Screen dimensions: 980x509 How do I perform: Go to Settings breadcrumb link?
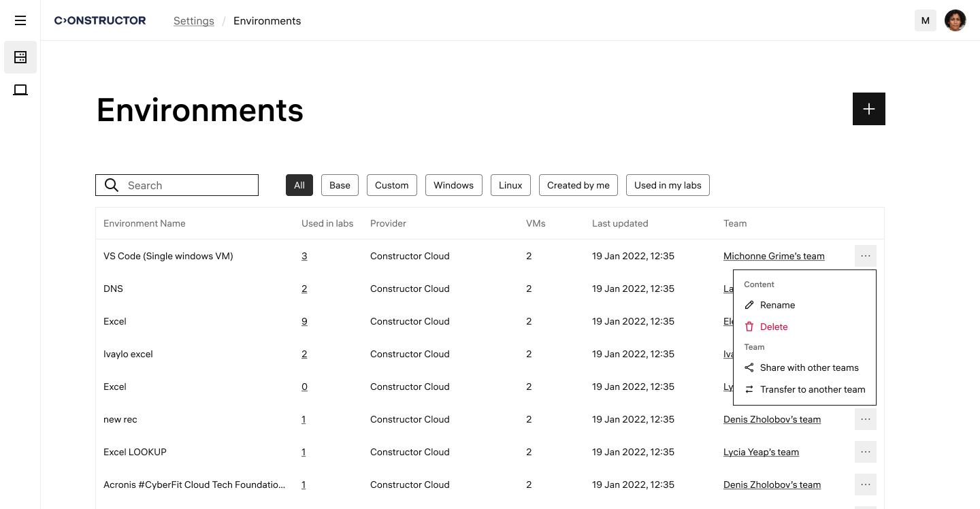pyautogui.click(x=194, y=21)
